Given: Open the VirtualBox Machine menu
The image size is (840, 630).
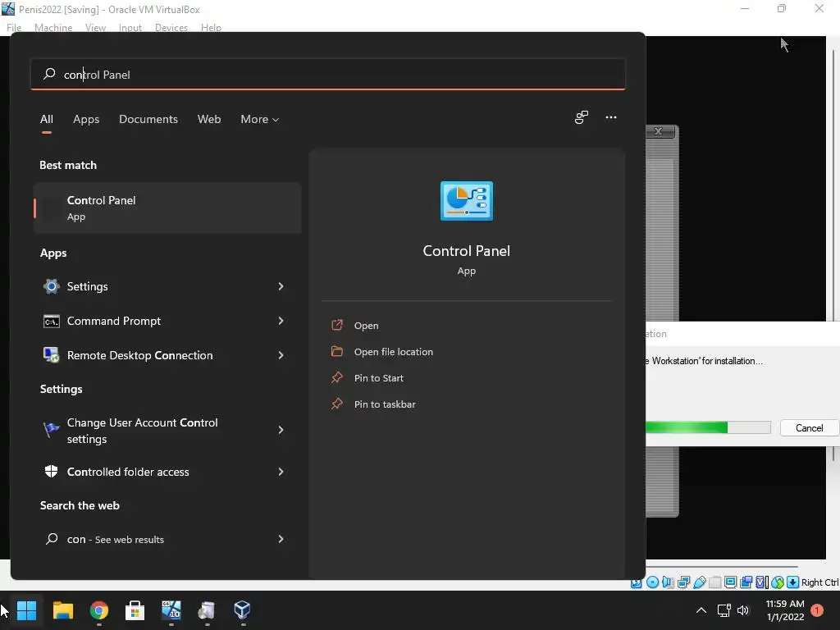Looking at the screenshot, I should pos(53,27).
